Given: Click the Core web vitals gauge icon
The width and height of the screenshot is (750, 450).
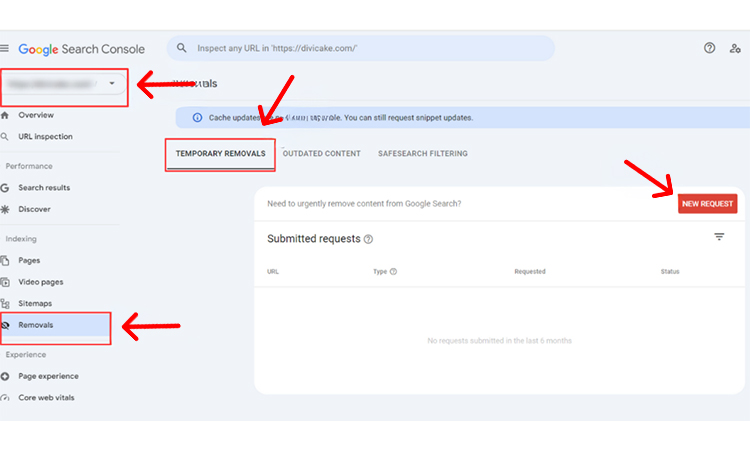Looking at the screenshot, I should [x=5, y=398].
